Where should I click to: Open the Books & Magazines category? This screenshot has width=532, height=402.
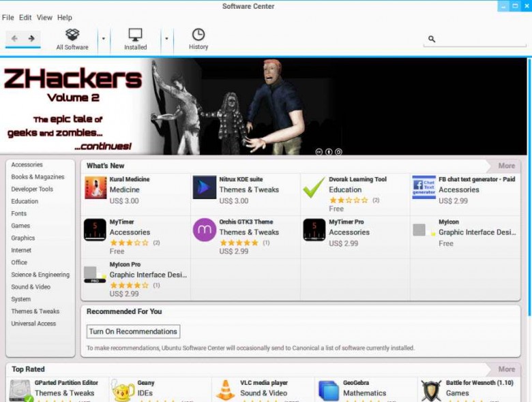[x=38, y=177]
